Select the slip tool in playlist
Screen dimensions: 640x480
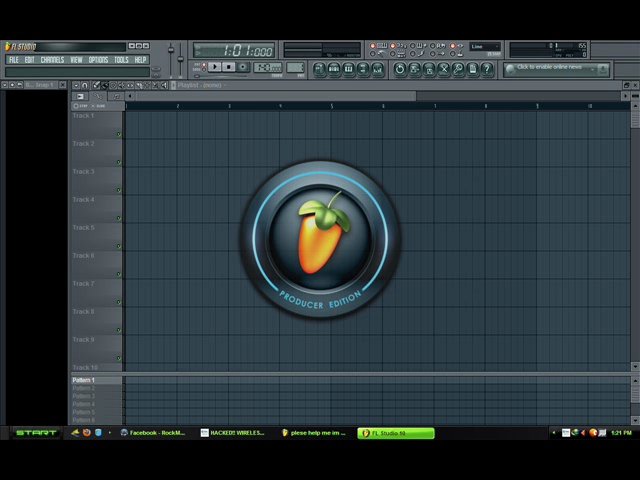tap(130, 85)
